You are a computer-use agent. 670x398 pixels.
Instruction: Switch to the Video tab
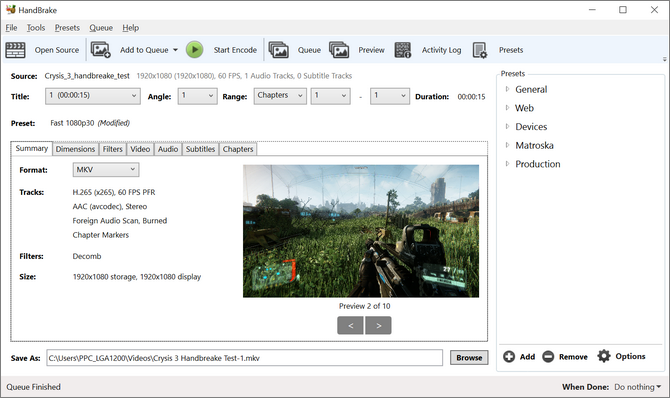pyautogui.click(x=140, y=149)
